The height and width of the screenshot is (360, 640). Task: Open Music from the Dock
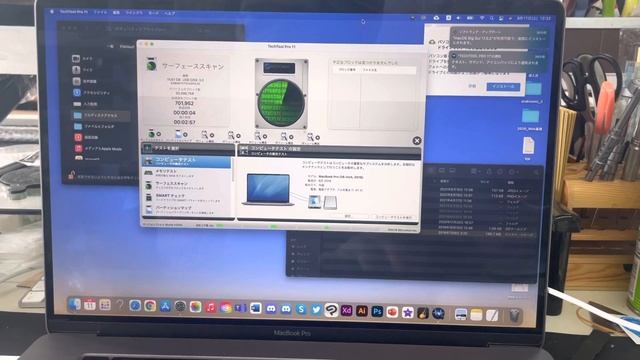pyautogui.click(x=210, y=307)
